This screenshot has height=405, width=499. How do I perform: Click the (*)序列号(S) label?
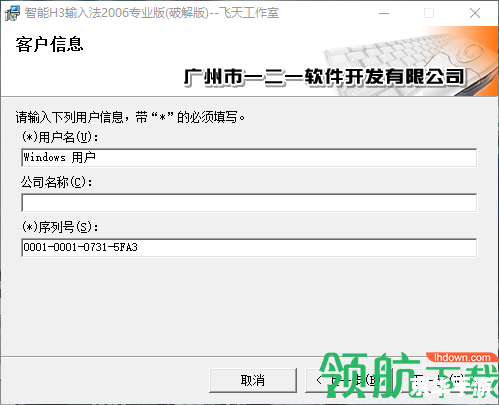[x=60, y=227]
